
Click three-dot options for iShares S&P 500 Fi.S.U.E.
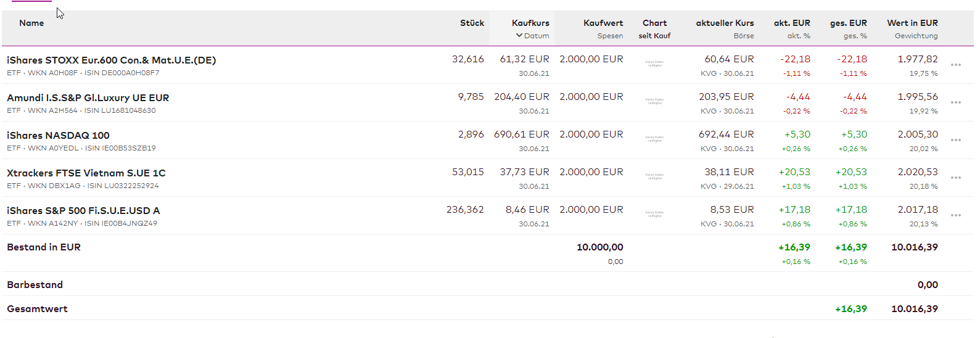click(955, 215)
